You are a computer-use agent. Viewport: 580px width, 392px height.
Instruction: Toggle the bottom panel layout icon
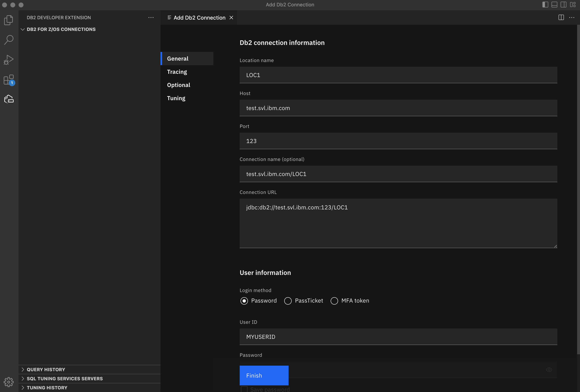coord(554,5)
